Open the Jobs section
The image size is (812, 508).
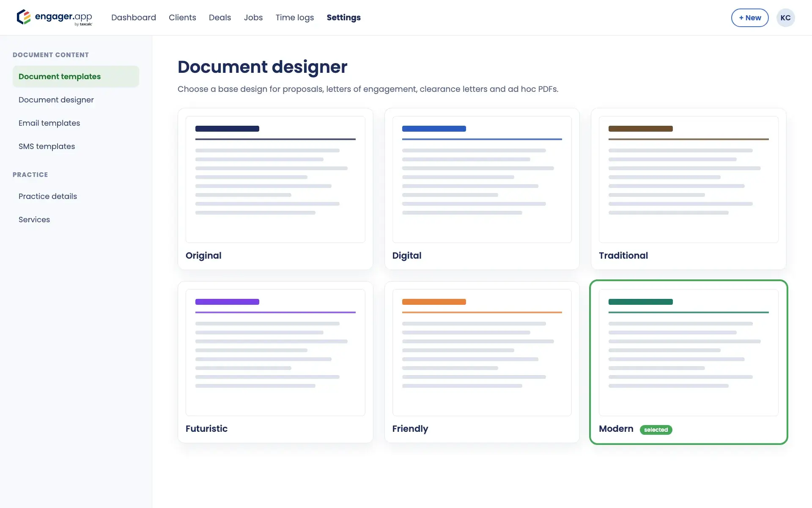click(253, 17)
